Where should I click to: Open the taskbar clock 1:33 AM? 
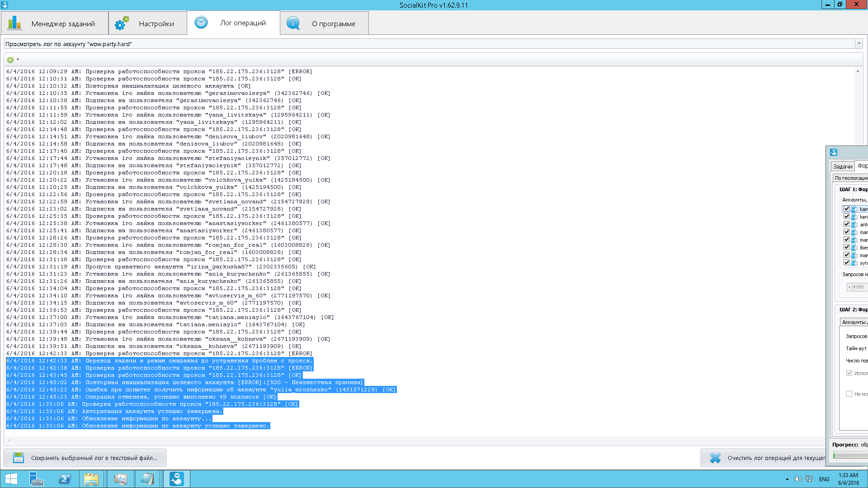849,479
